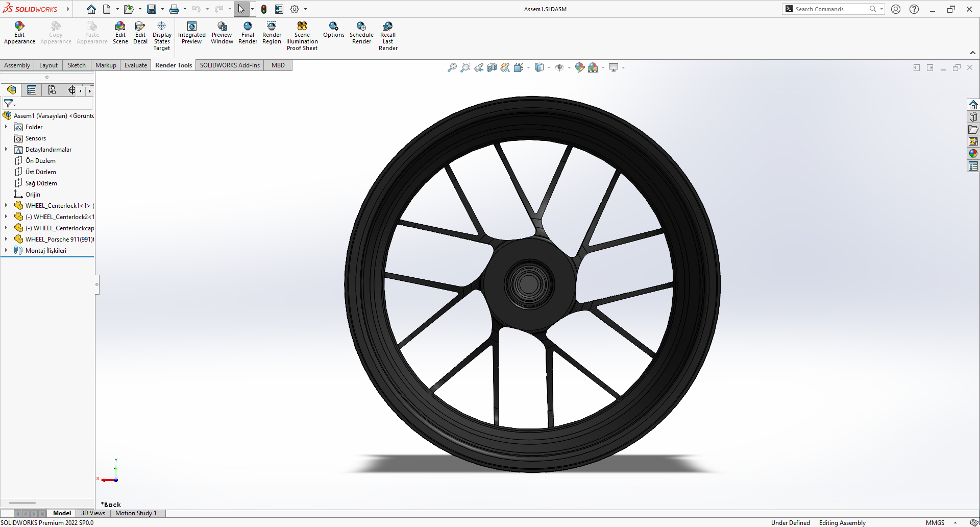Viewport: 980px width, 527px height.
Task: Switch to ConfigurationManager tab
Action: coord(52,90)
